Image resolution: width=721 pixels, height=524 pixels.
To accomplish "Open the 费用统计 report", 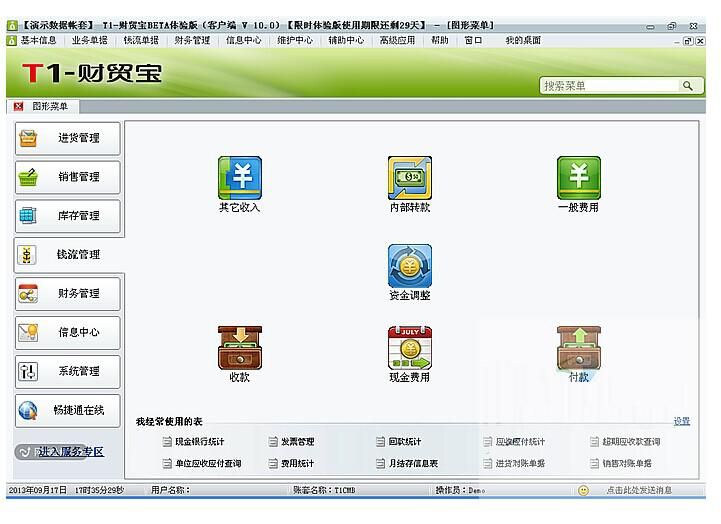I will pos(298,463).
